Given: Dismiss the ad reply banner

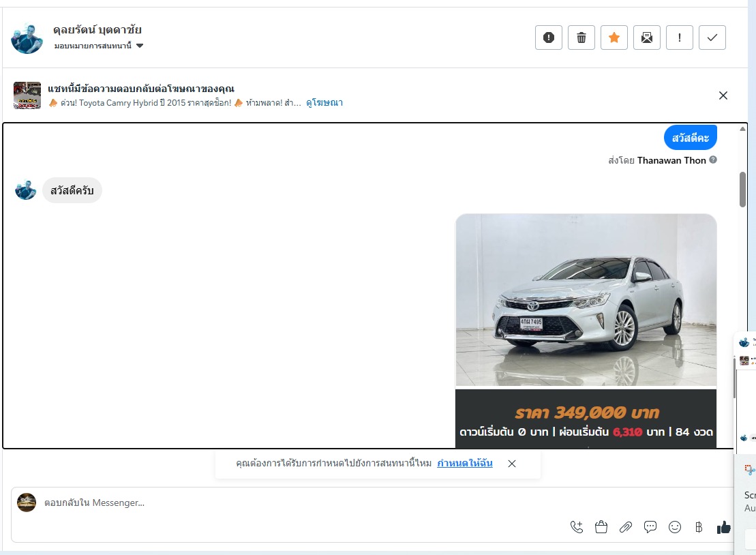Looking at the screenshot, I should [723, 95].
